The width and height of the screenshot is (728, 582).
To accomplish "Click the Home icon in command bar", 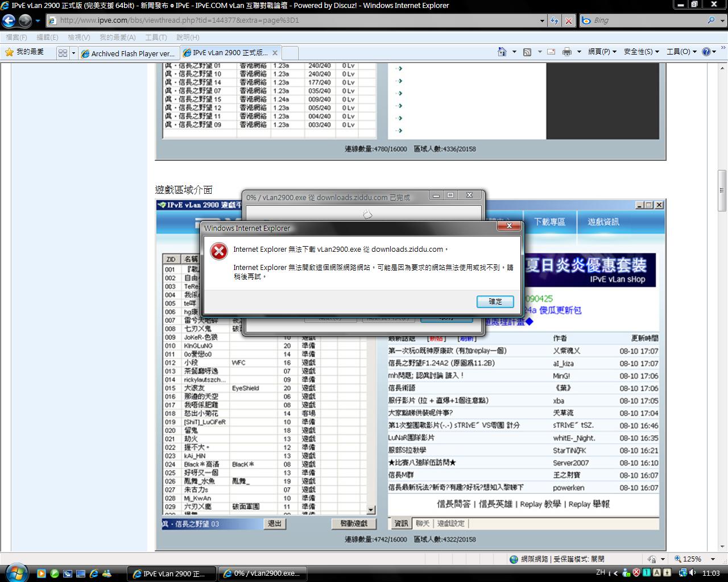I will (x=502, y=52).
